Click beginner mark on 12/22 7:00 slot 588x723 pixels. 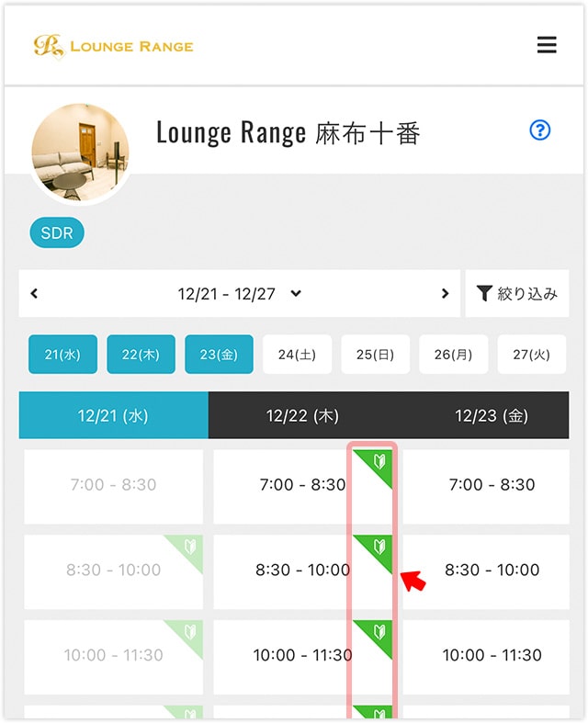[379, 461]
